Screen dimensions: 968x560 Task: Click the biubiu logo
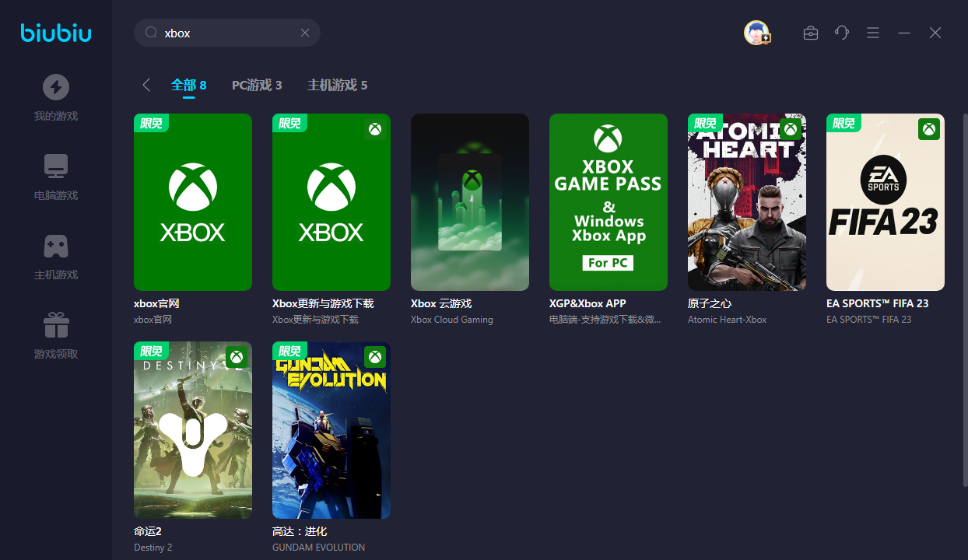point(56,32)
